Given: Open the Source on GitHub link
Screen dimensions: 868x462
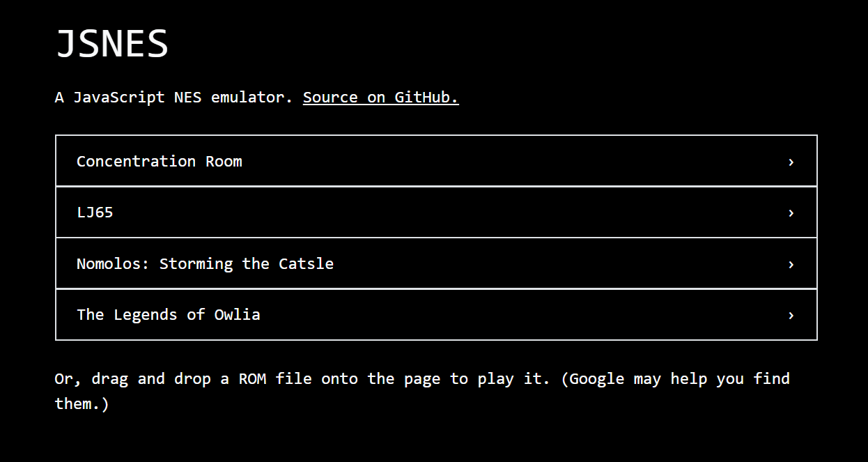Looking at the screenshot, I should click(380, 98).
